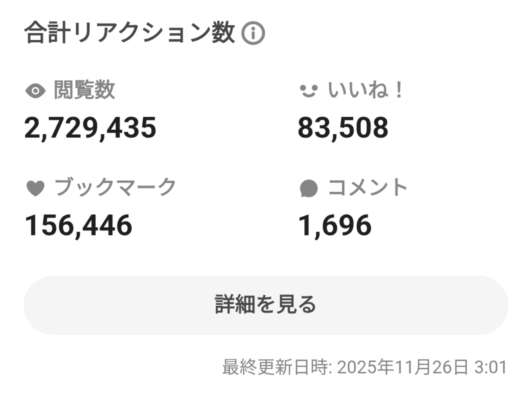Click the bookmark count 156,446

pos(78,225)
